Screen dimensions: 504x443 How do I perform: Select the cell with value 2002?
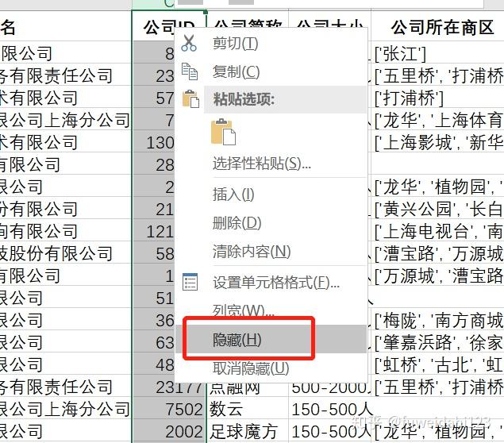[x=169, y=431]
